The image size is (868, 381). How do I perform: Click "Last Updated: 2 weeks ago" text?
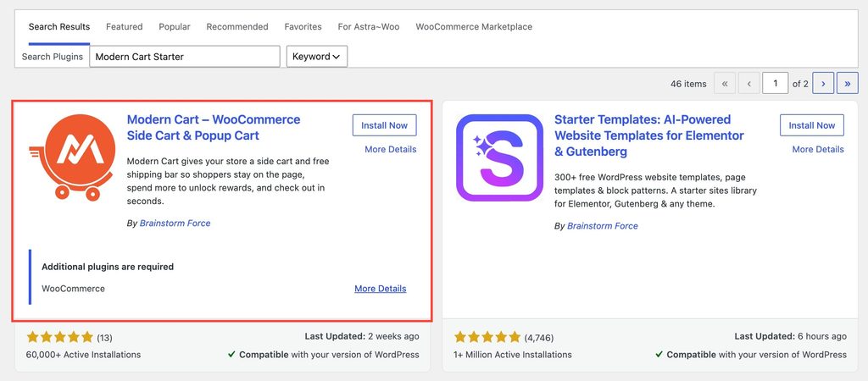[362, 336]
